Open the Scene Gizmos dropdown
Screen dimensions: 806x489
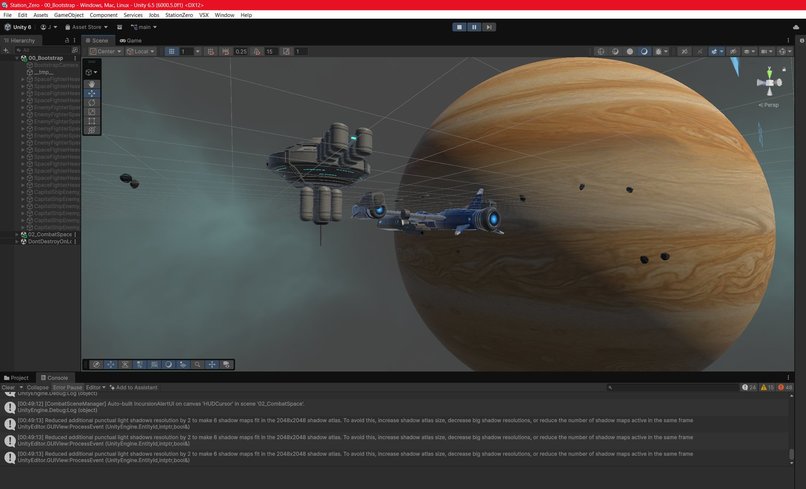(x=784, y=51)
